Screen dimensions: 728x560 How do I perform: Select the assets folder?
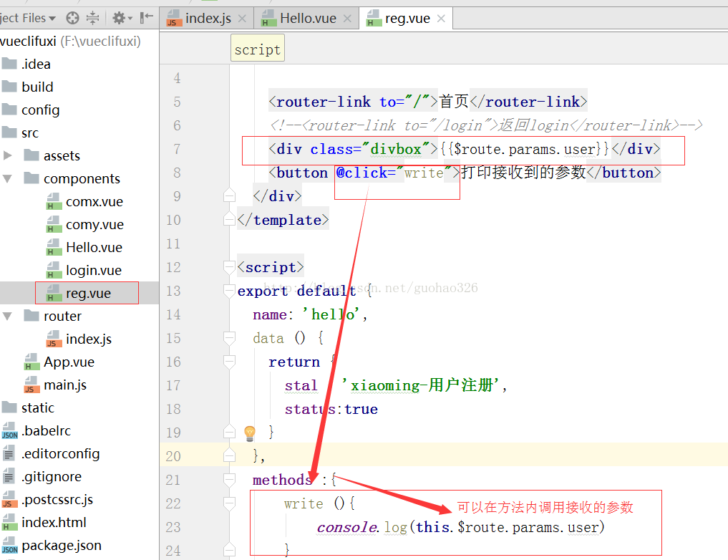click(52, 155)
